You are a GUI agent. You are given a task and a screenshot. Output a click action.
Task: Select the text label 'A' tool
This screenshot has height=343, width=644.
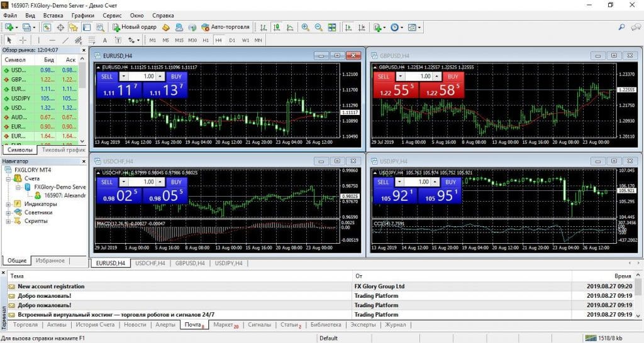[104, 40]
